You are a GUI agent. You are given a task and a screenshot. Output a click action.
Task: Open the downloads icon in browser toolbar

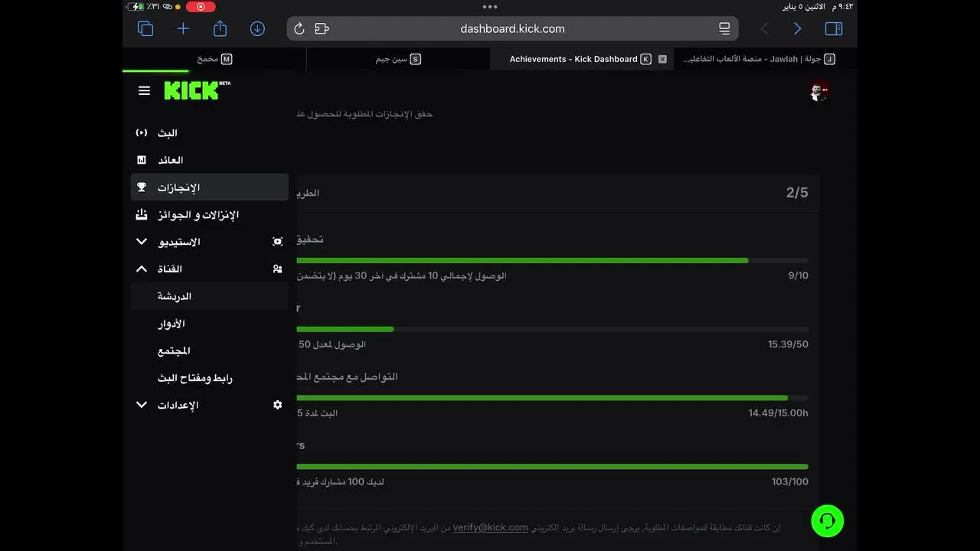point(257,28)
